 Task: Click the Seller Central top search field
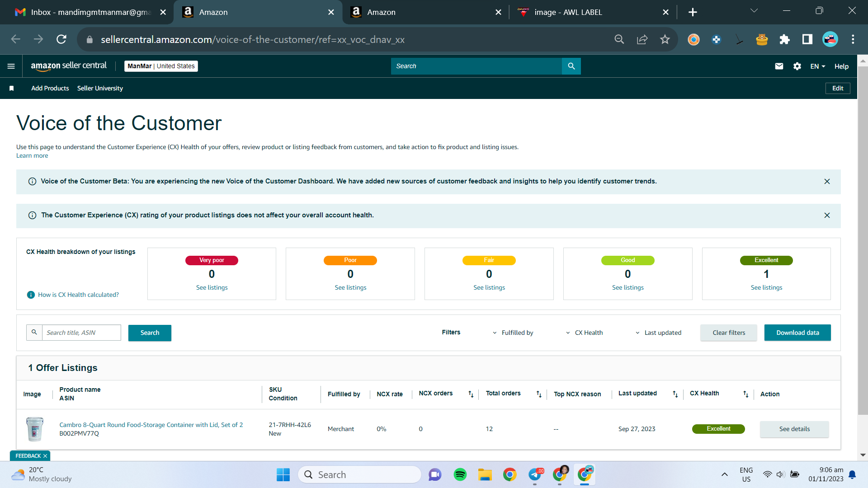[476, 66]
